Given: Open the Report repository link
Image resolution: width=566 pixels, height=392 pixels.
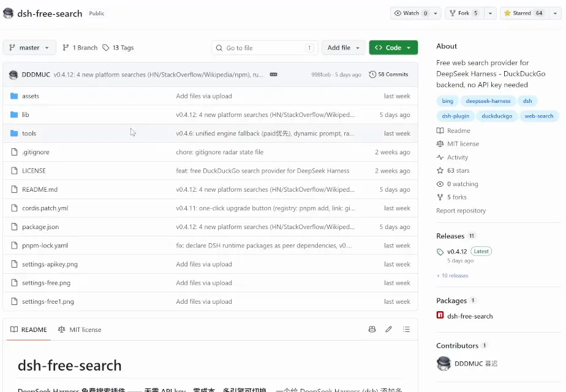Looking at the screenshot, I should pyautogui.click(x=461, y=211).
